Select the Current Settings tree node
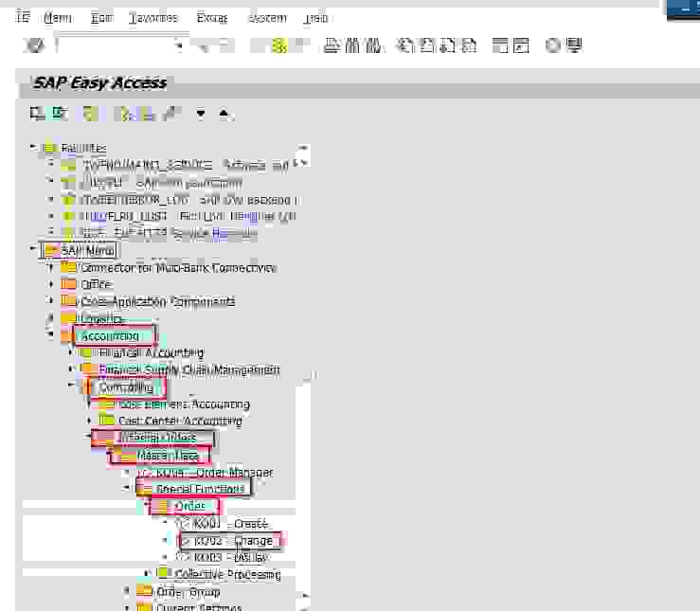The width and height of the screenshot is (700, 611). coord(199,607)
